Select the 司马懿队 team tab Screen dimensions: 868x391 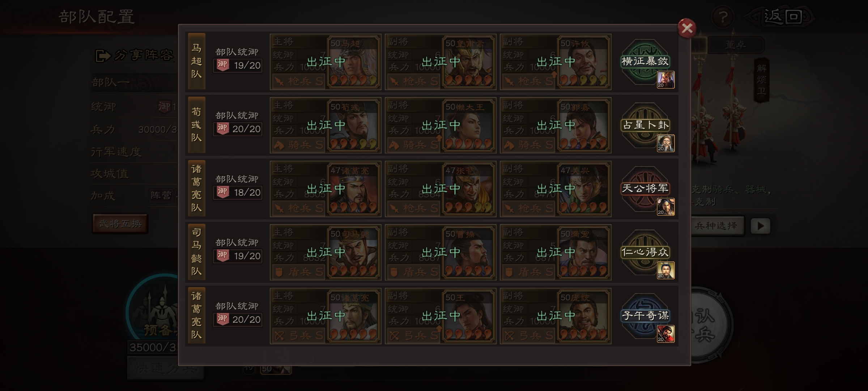[196, 252]
